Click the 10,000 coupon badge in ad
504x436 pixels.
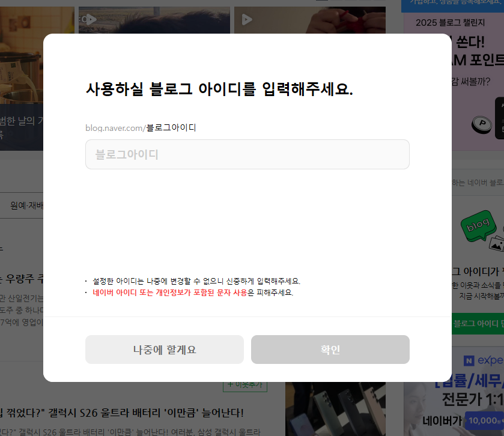point(484,420)
